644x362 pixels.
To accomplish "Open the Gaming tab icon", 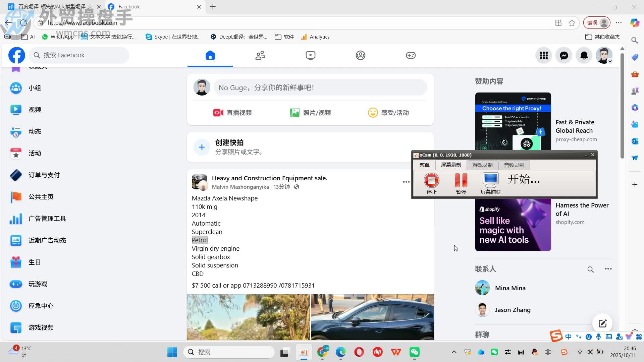I will click(x=411, y=55).
